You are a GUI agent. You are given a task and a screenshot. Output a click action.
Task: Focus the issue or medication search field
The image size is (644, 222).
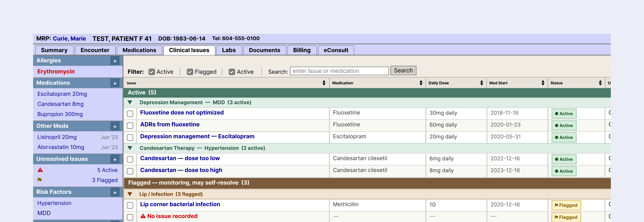[339, 71]
